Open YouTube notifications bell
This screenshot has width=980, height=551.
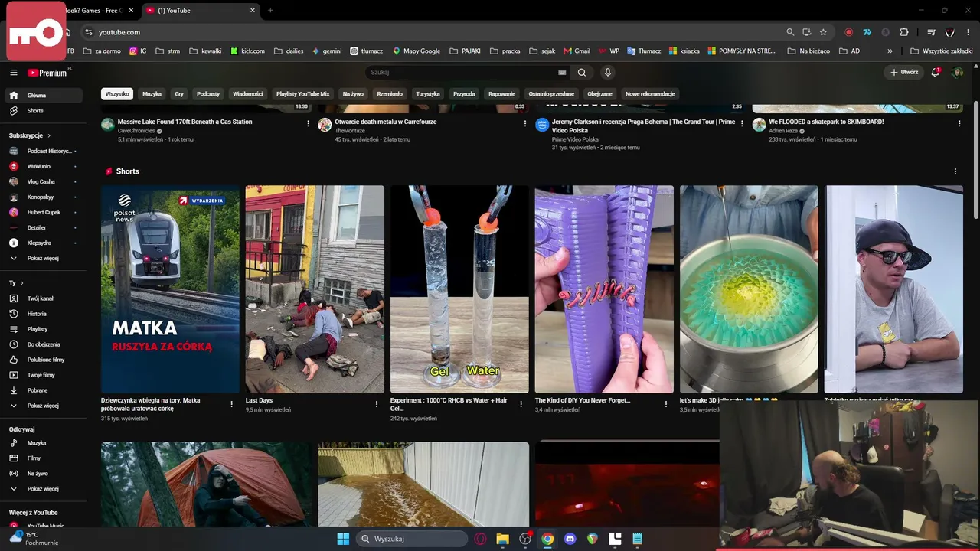[x=935, y=72]
